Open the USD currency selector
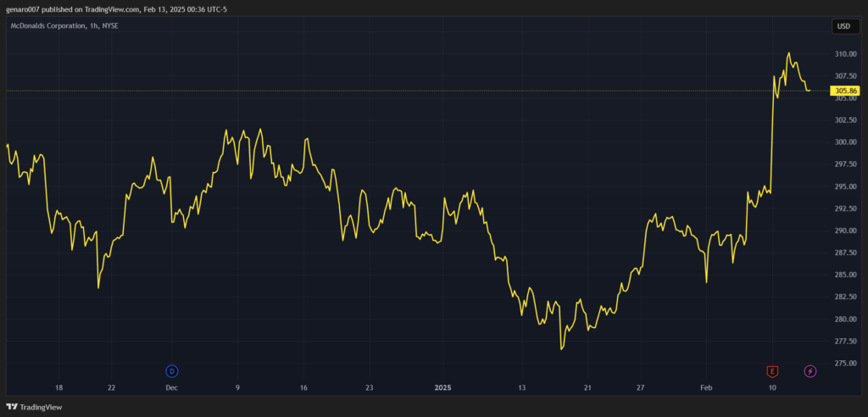 [x=843, y=26]
